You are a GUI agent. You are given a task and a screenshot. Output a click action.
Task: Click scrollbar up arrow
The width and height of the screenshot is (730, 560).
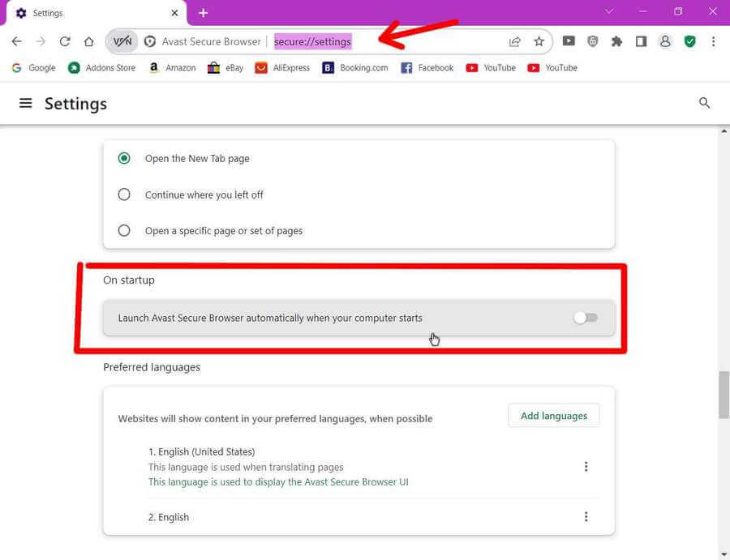[724, 131]
